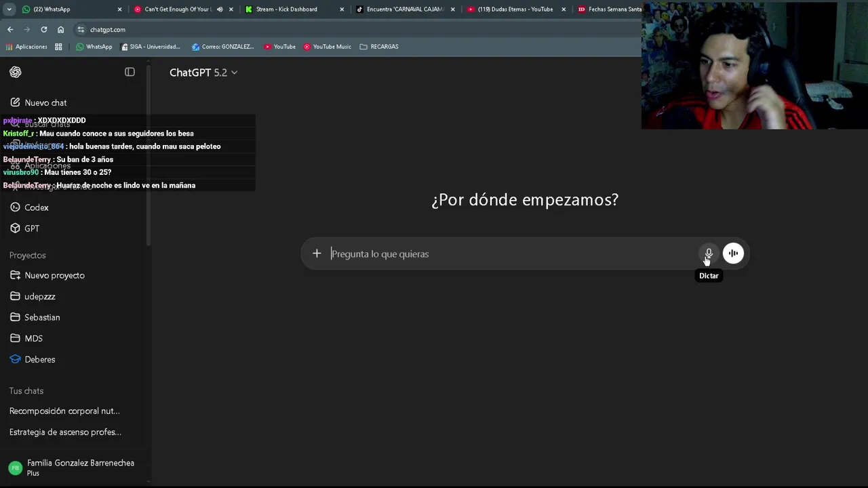
Task: Open the GPT section in the sidebar
Action: pos(32,228)
